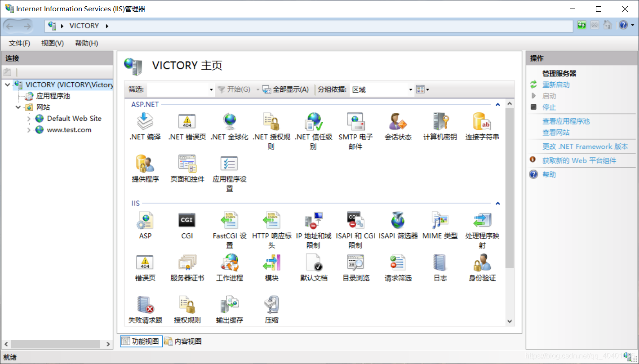
Task: Open the ASP feature icon in IIS group
Action: (145, 220)
